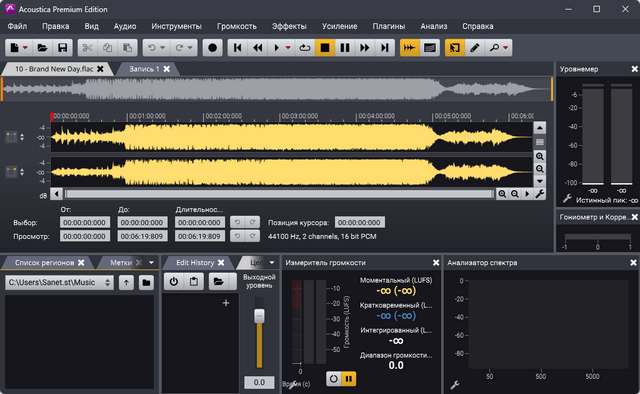Close the Анализатор спектра panel
The image size is (640, 394).
(633, 263)
